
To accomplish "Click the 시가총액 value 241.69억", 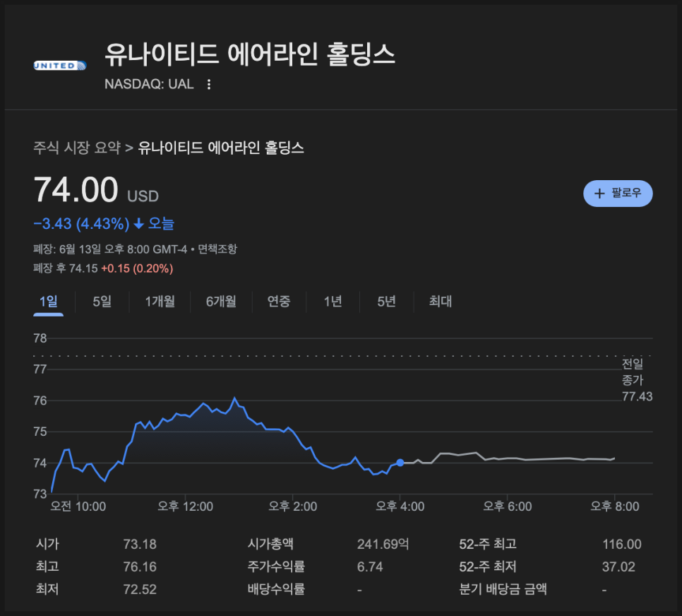I will tap(383, 544).
